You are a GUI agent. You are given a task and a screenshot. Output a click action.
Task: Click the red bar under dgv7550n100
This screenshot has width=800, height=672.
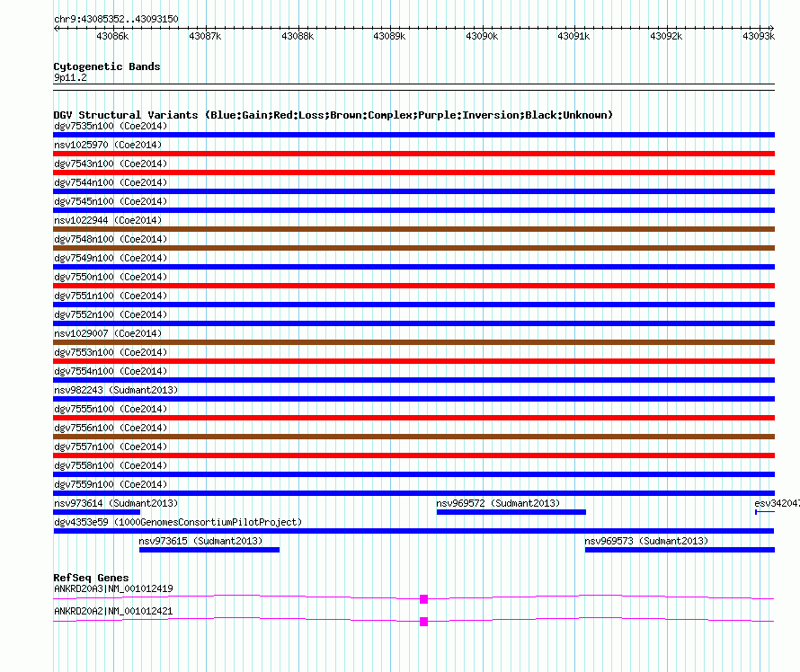pyautogui.click(x=413, y=286)
